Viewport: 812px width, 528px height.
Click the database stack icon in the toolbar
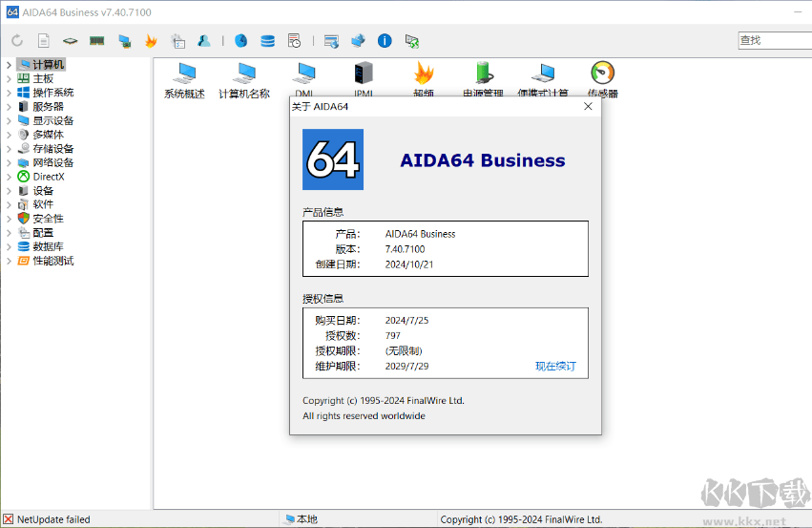click(x=267, y=41)
